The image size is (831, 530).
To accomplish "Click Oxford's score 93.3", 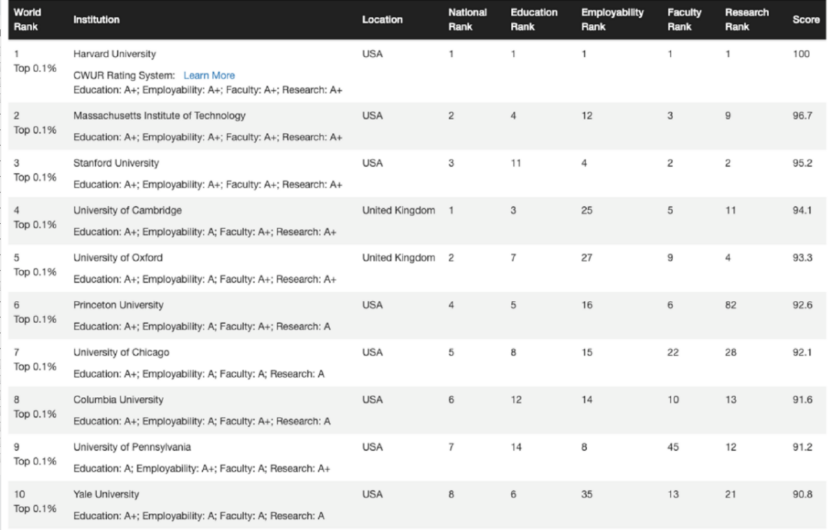I will click(x=802, y=258).
